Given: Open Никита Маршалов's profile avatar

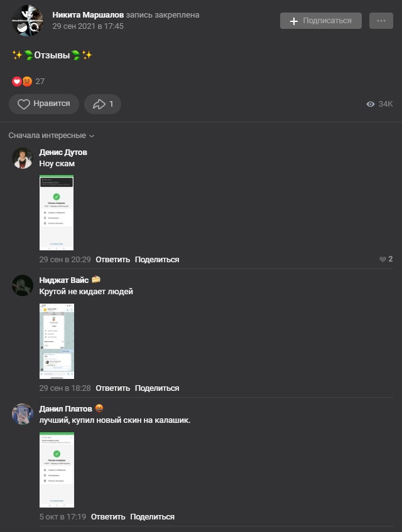Looking at the screenshot, I should pos(28,20).
